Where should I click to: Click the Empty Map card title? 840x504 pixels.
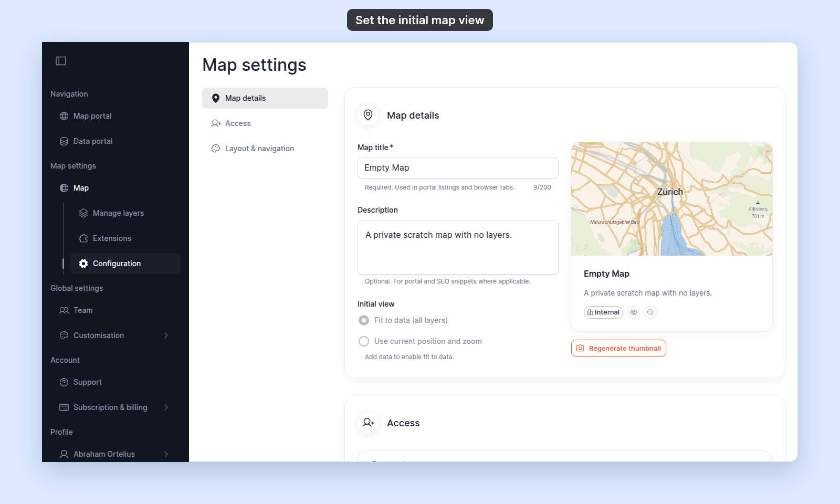(x=606, y=274)
